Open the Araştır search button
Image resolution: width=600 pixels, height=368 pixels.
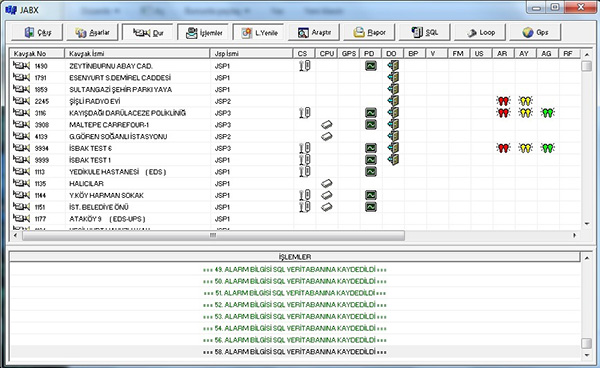[314, 33]
